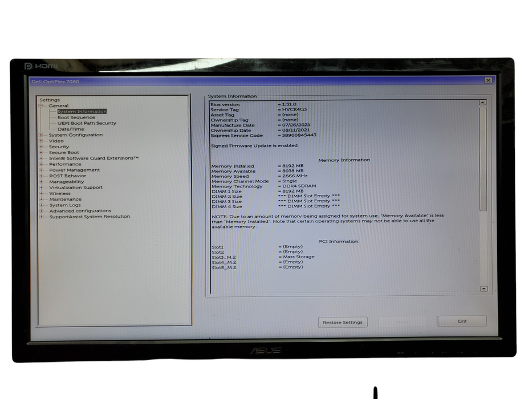The width and height of the screenshot is (532, 399).
Task: Click the Memory Channel Mode Single value
Action: point(290,181)
